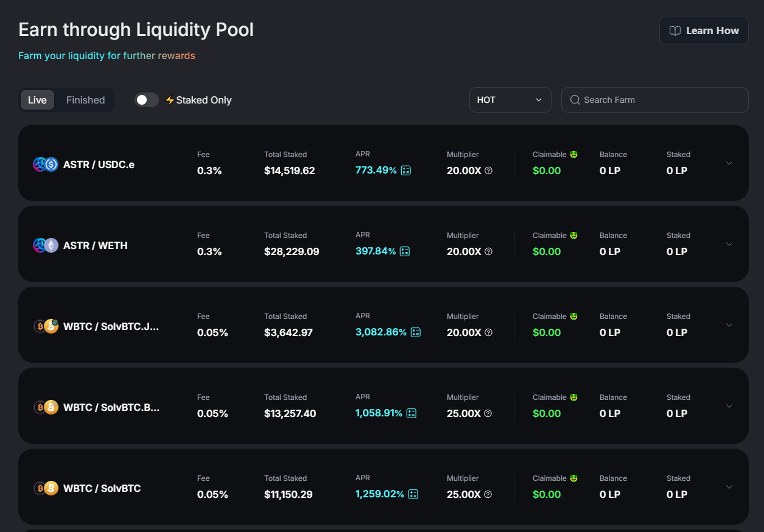Focus the Search Farm input field
This screenshot has height=532, width=764.
(x=655, y=100)
